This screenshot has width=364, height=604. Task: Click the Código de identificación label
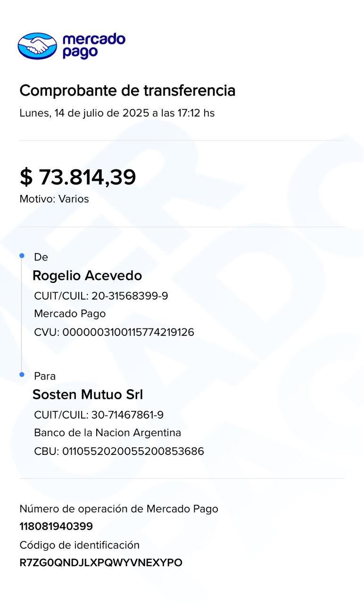click(80, 545)
